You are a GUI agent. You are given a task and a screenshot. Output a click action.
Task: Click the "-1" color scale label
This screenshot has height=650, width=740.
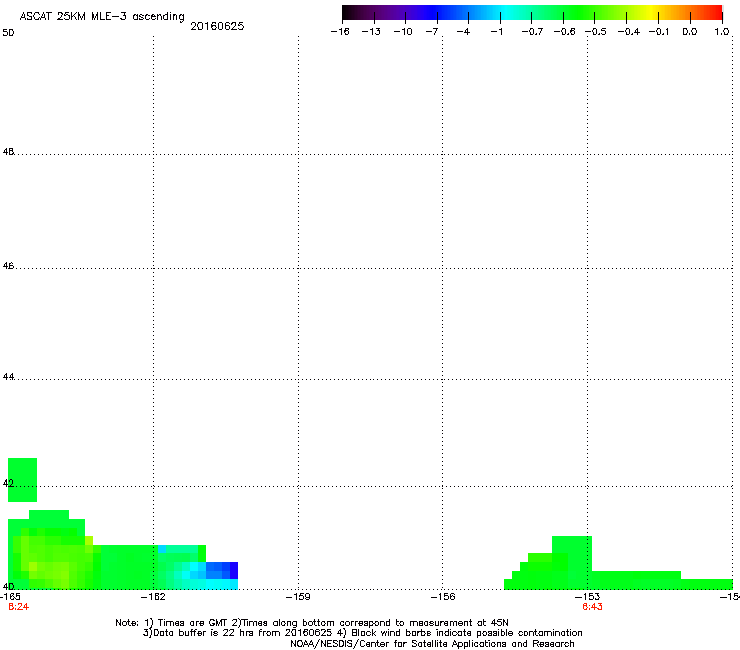click(x=496, y=32)
